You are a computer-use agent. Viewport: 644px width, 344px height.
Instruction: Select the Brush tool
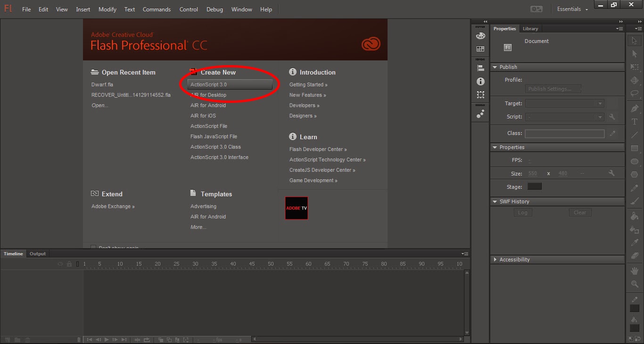coord(635,201)
